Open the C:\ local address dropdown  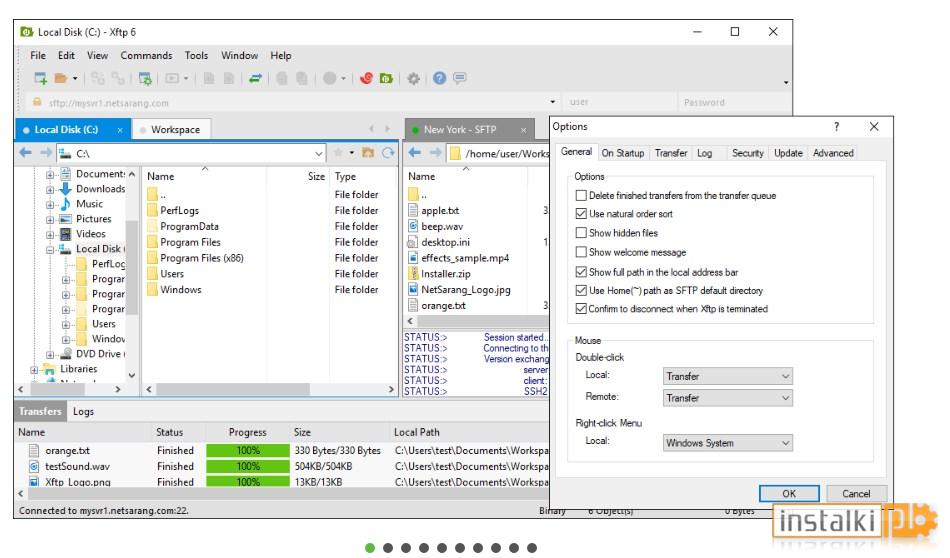coord(318,153)
